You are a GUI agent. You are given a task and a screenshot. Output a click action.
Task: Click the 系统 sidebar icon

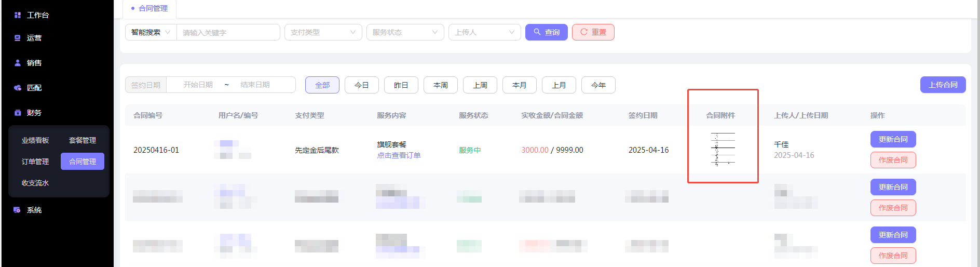click(x=17, y=210)
